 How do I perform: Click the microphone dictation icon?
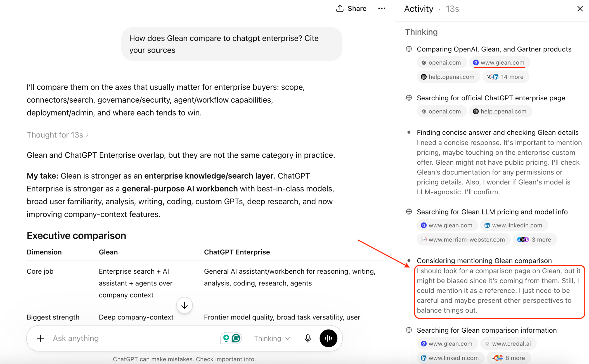coord(308,338)
